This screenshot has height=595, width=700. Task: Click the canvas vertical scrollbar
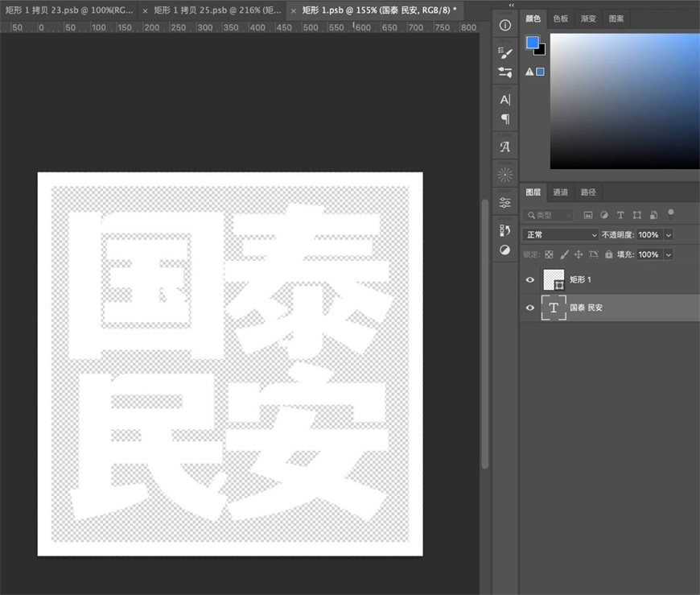pos(485,334)
